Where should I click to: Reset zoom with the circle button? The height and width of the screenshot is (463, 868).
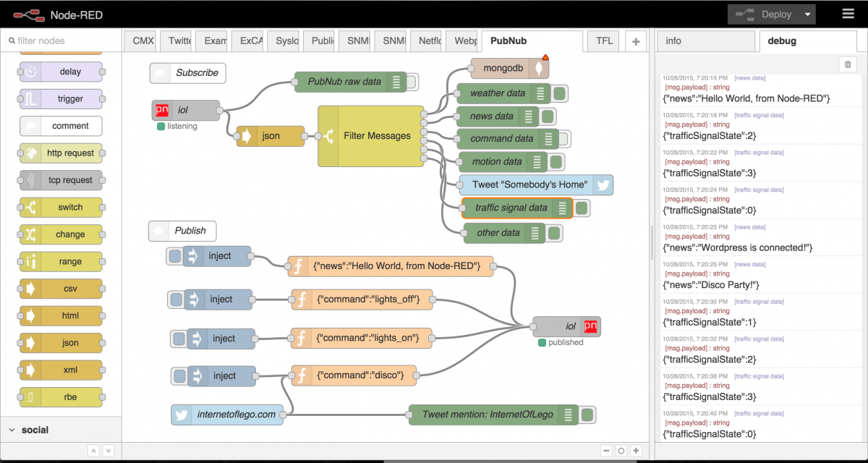click(x=621, y=451)
